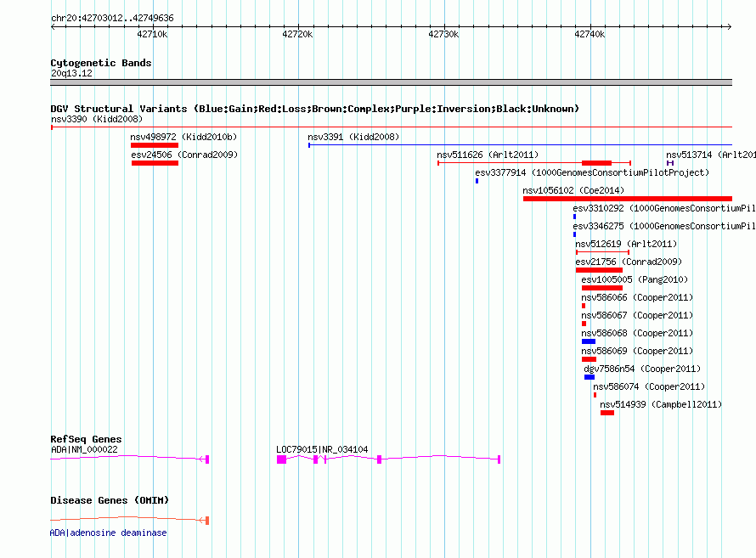Click the Cytogenetic Bands track title
The width and height of the screenshot is (756, 558).
(101, 63)
